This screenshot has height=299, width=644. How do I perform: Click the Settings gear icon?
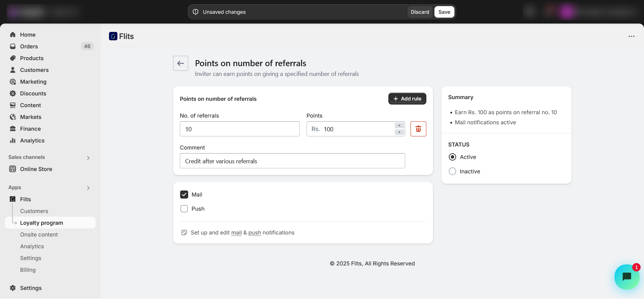13,288
